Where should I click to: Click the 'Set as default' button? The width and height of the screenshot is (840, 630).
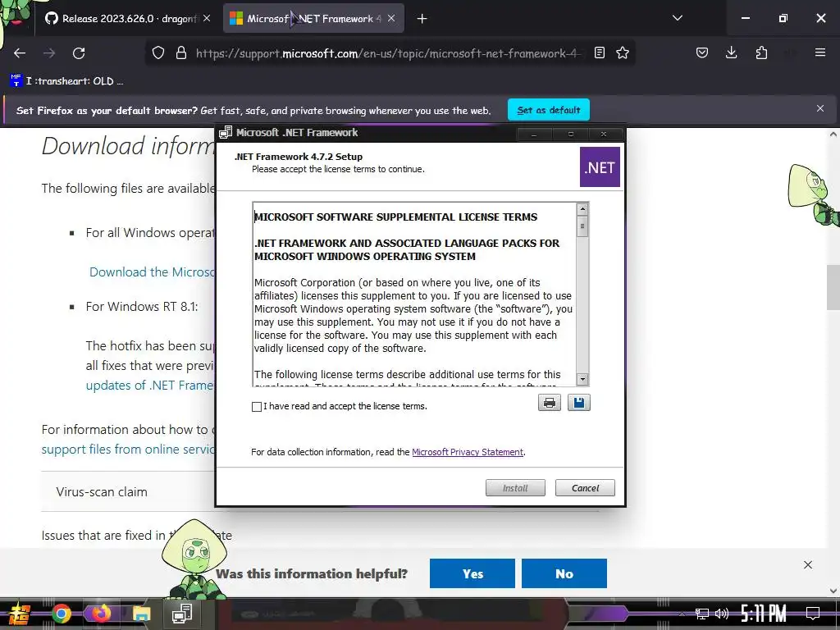click(549, 110)
